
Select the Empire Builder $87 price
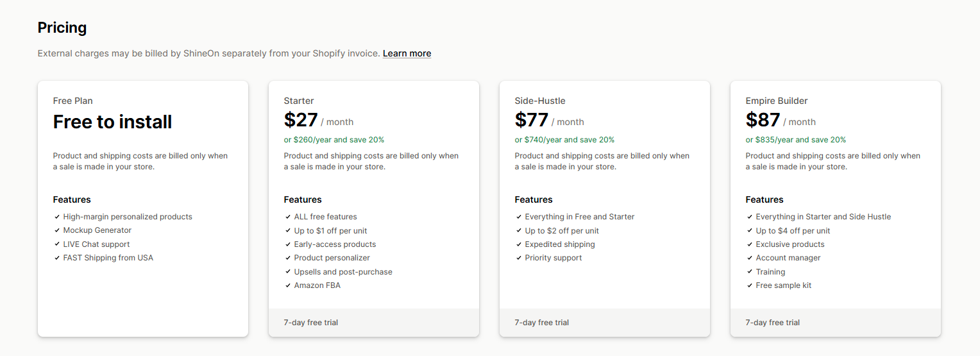[x=763, y=121]
